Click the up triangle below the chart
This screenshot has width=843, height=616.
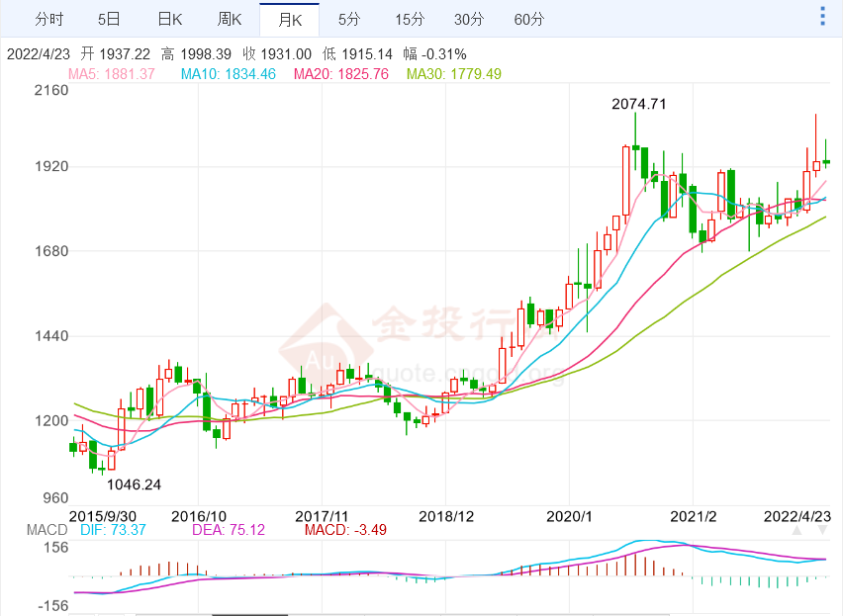(x=796, y=531)
